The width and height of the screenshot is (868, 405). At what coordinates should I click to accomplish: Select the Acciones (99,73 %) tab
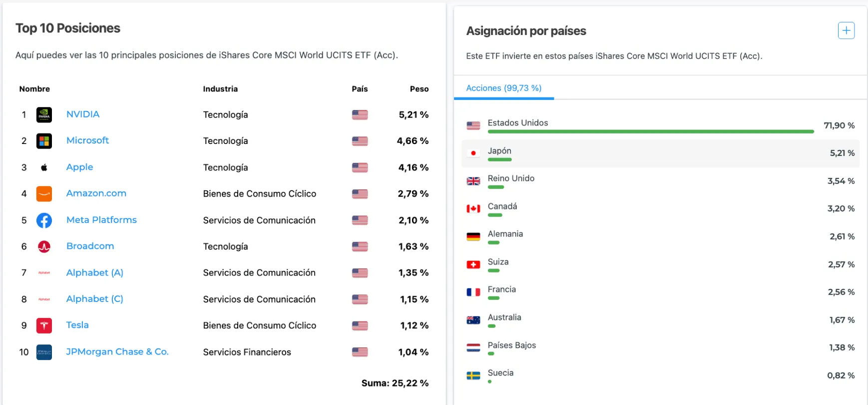tap(503, 88)
